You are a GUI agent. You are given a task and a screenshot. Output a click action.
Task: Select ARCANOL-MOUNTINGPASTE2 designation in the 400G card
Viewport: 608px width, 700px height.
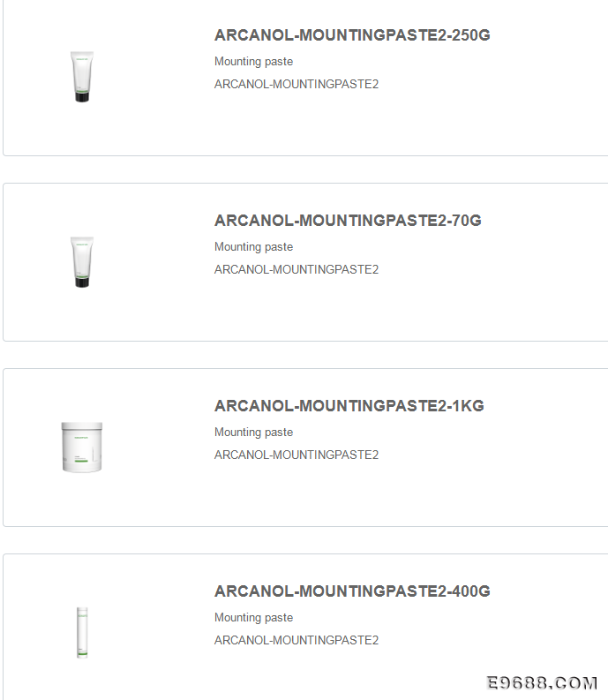point(296,640)
